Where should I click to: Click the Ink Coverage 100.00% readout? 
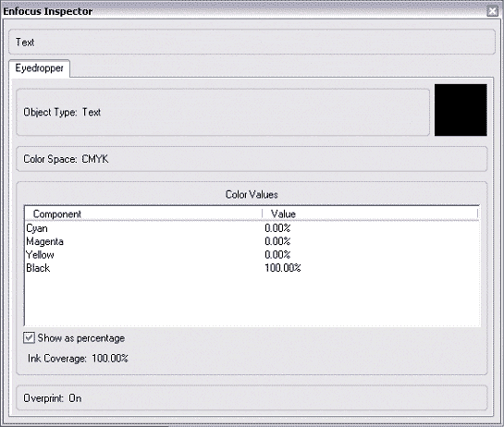tap(78, 359)
